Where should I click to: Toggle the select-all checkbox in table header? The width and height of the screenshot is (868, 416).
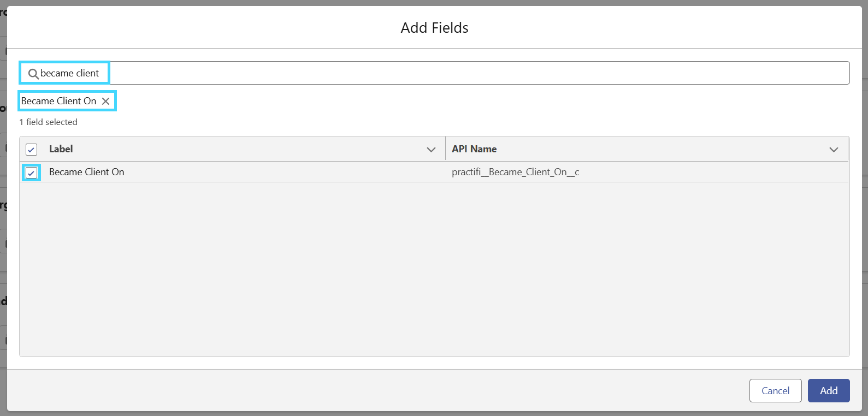31,150
